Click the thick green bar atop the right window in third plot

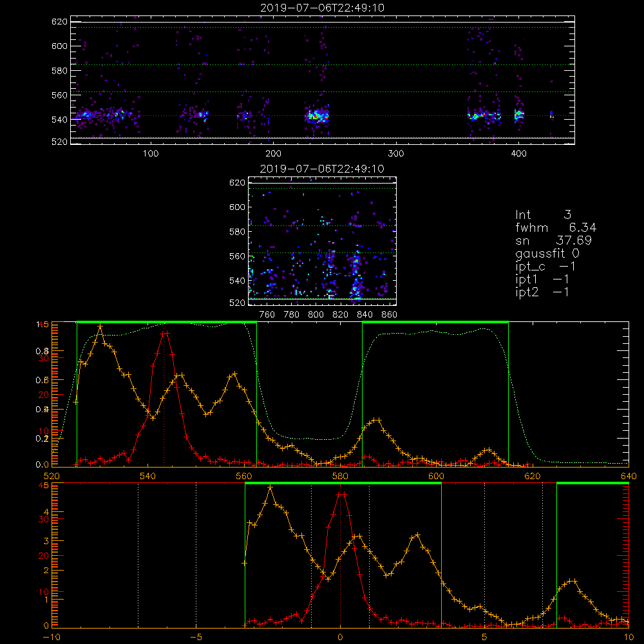coord(435,322)
